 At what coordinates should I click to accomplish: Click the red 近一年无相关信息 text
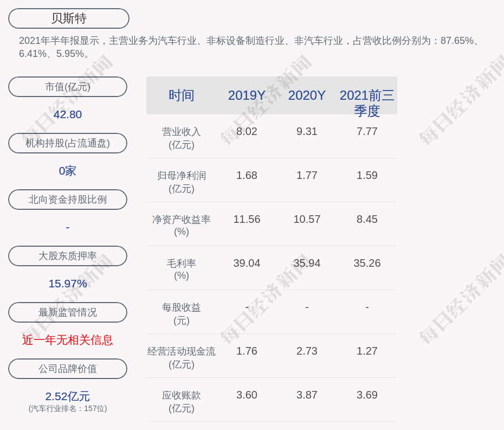(x=68, y=340)
